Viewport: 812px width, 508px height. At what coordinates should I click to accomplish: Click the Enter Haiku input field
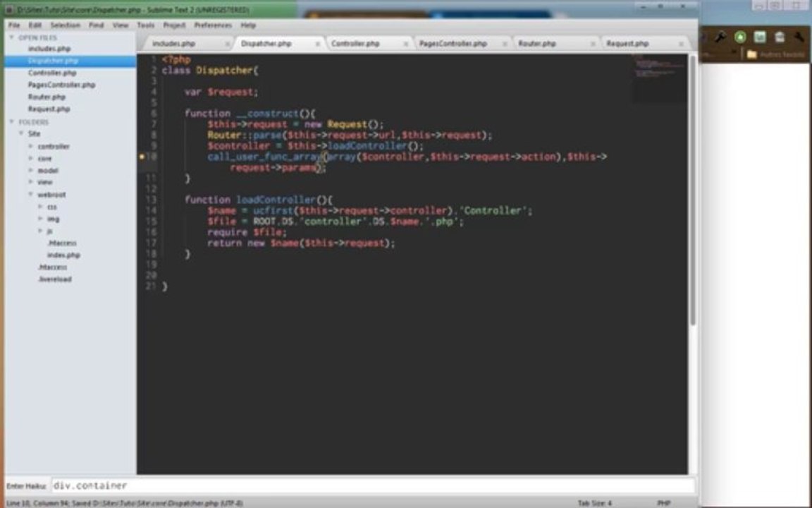coord(373,485)
